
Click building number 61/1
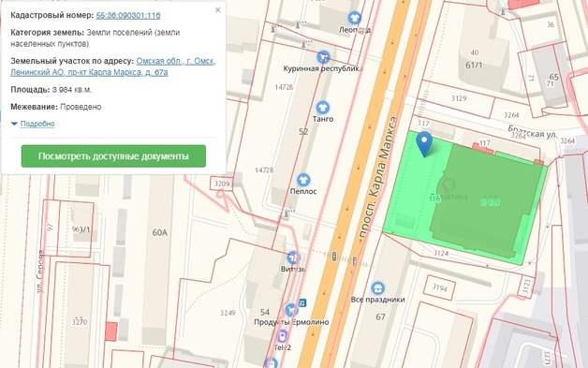point(474,66)
